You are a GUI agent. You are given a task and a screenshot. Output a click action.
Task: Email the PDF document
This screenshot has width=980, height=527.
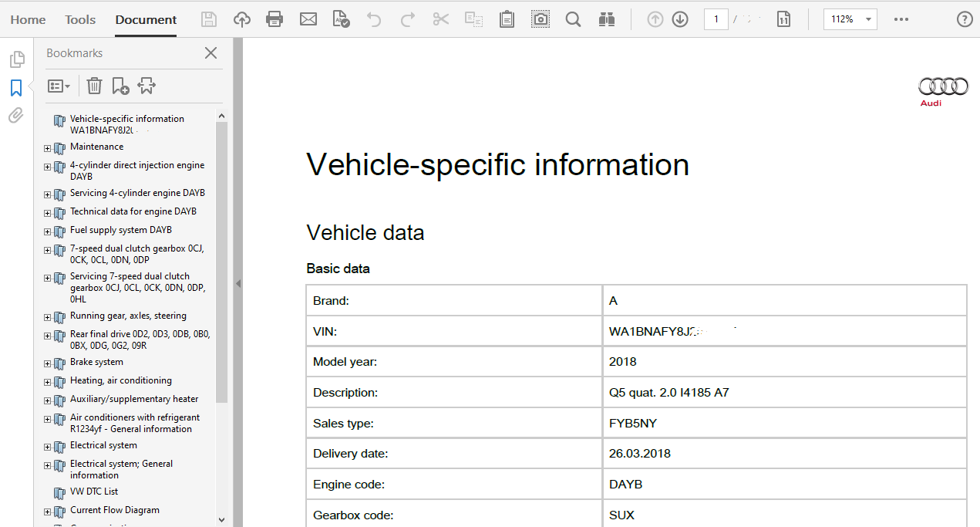[x=308, y=19]
